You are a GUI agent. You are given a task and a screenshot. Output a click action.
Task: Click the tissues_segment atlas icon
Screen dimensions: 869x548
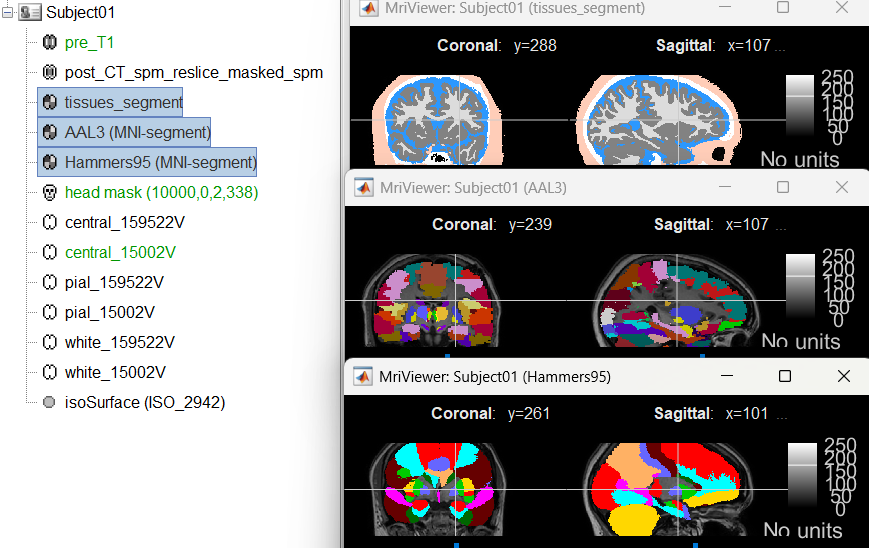coord(50,102)
